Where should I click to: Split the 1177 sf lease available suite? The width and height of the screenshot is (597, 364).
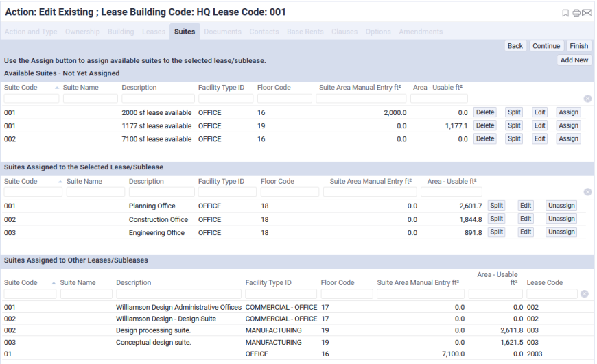tap(514, 125)
